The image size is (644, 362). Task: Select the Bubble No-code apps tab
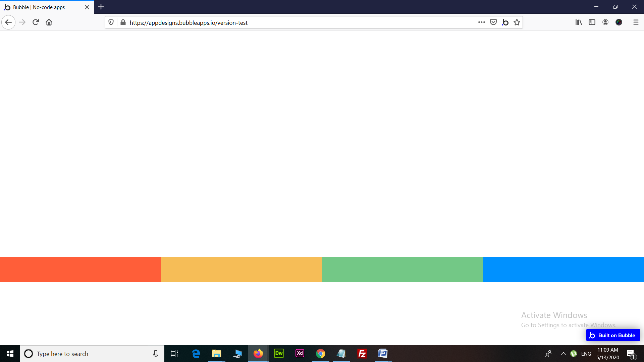coord(44,7)
